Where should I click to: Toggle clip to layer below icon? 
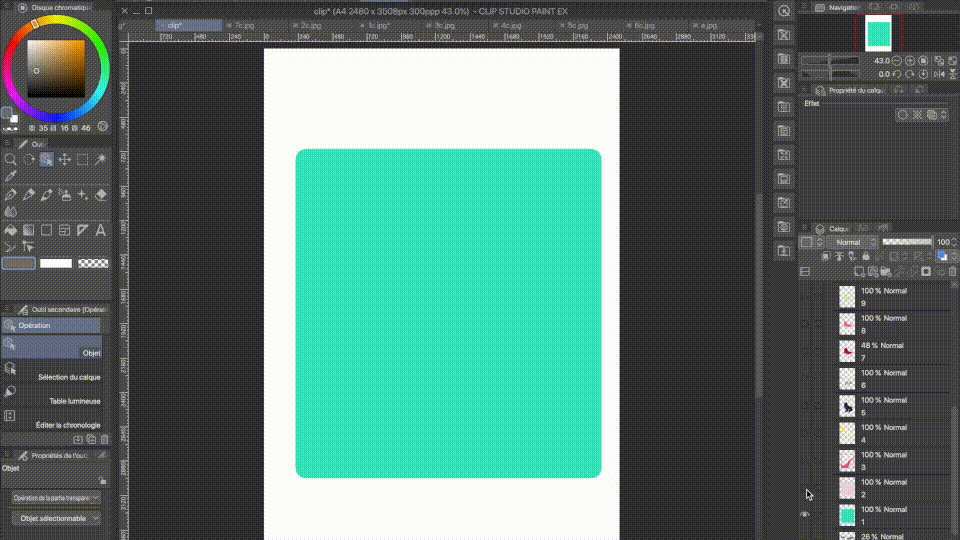(x=826, y=256)
